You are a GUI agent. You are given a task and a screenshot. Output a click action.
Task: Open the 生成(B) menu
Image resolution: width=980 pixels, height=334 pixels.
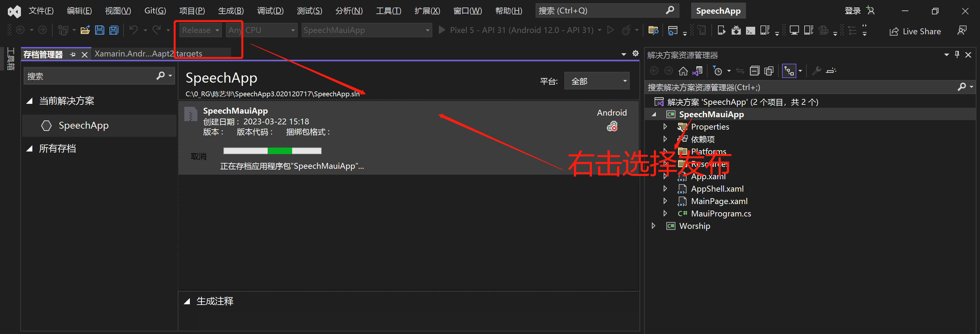click(231, 11)
